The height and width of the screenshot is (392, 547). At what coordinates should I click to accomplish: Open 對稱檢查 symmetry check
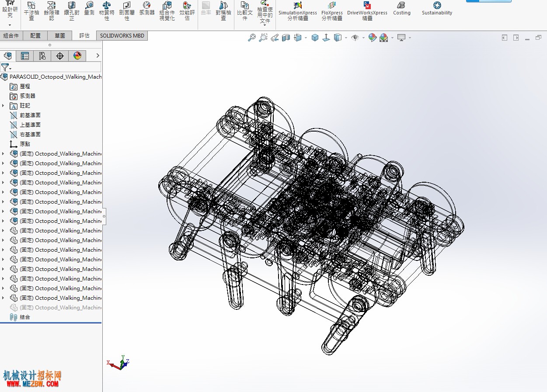[223, 11]
